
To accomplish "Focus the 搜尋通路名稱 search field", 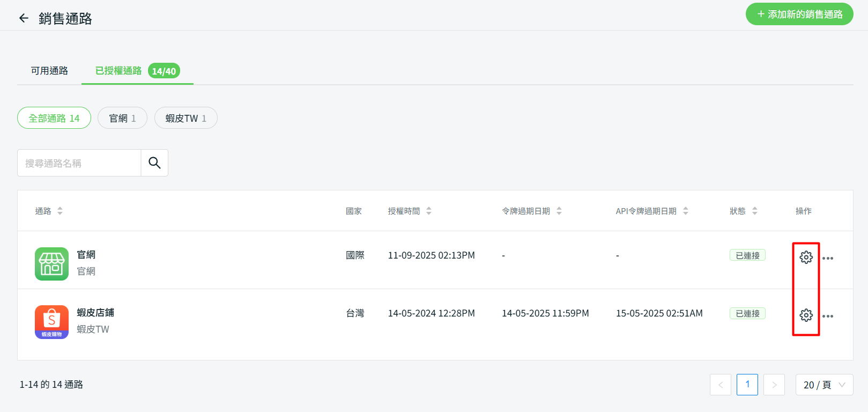I will [x=79, y=163].
